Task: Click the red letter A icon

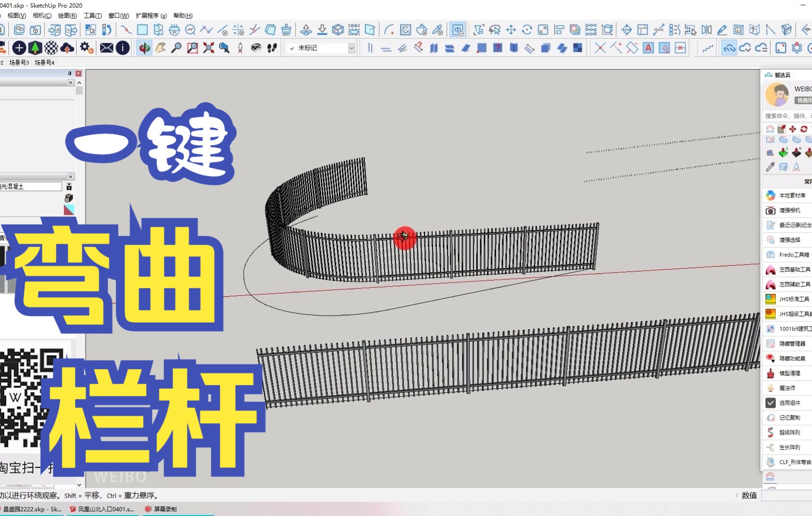Action: click(x=648, y=48)
